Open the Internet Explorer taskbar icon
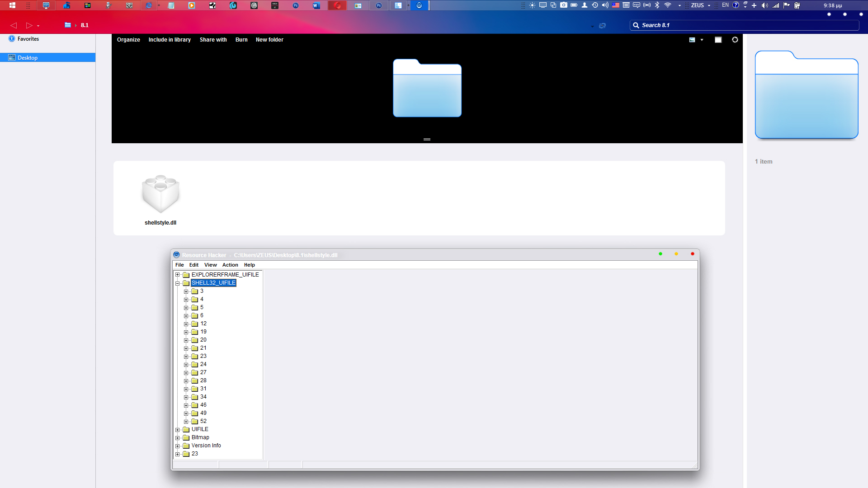The height and width of the screenshot is (488, 868). 148,5
